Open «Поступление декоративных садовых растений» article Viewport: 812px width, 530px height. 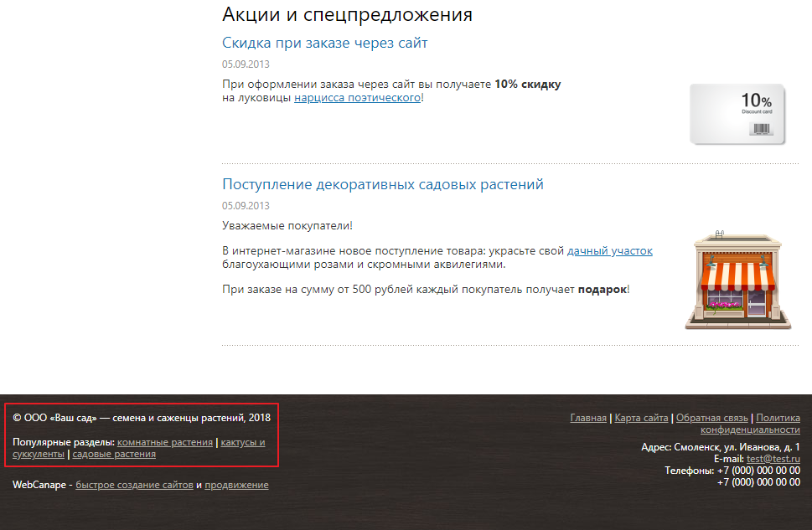pos(383,184)
